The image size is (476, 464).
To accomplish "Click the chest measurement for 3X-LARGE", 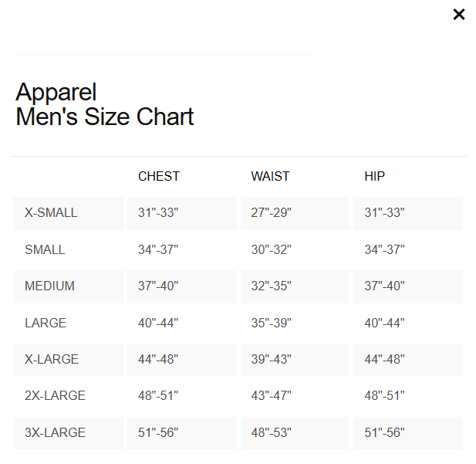I will (x=158, y=432).
